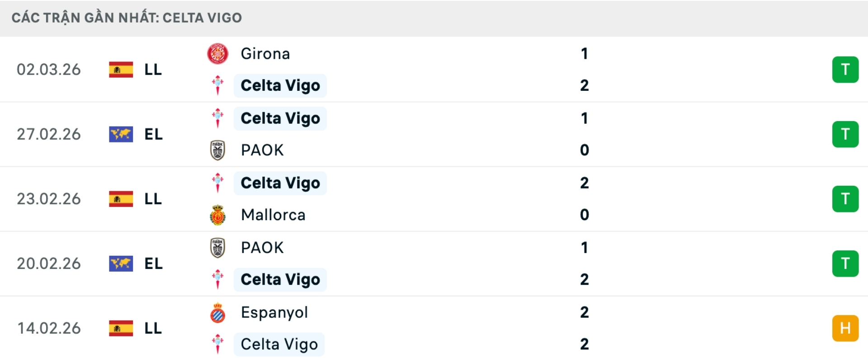Viewport: 868px width, 358px height.
Task: Click the score 2 in the Mallorca match row
Action: tap(584, 183)
